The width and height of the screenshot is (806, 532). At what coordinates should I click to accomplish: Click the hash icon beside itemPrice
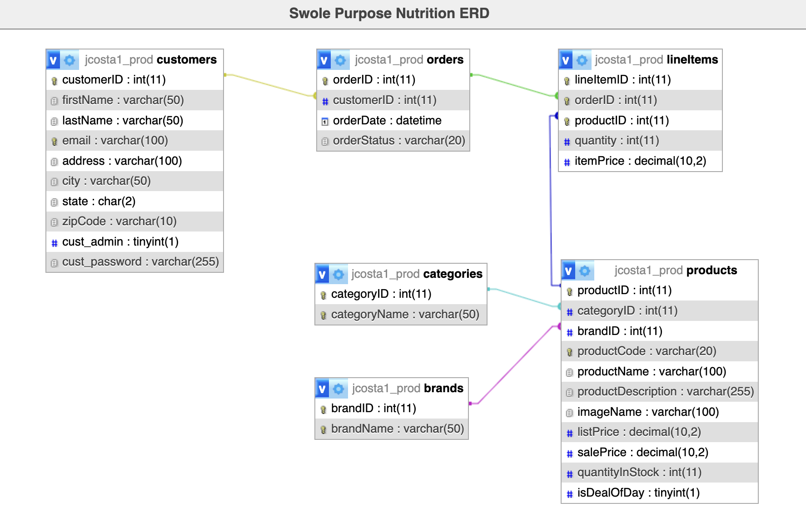click(567, 162)
